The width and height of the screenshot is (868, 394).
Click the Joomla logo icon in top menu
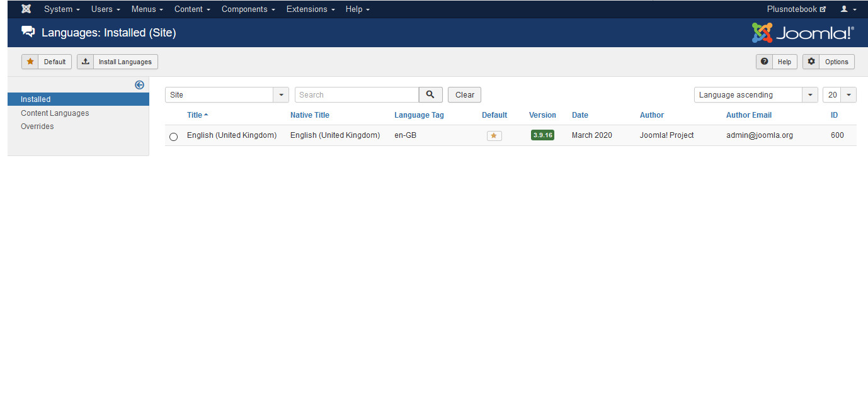point(26,9)
